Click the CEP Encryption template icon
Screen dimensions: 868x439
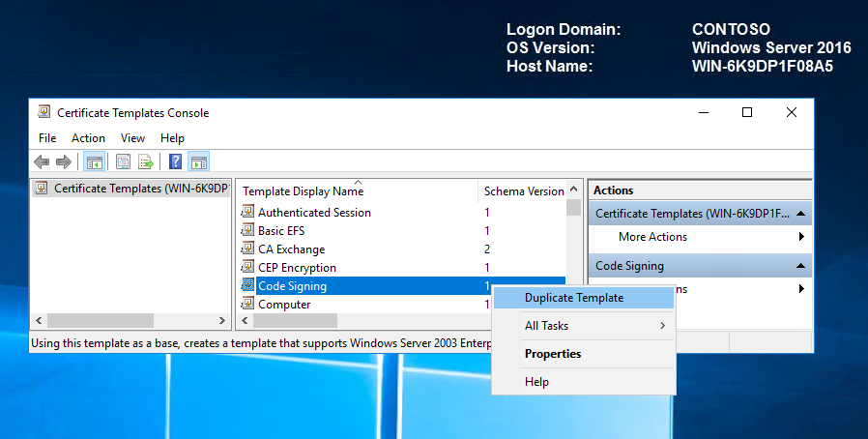click(247, 267)
